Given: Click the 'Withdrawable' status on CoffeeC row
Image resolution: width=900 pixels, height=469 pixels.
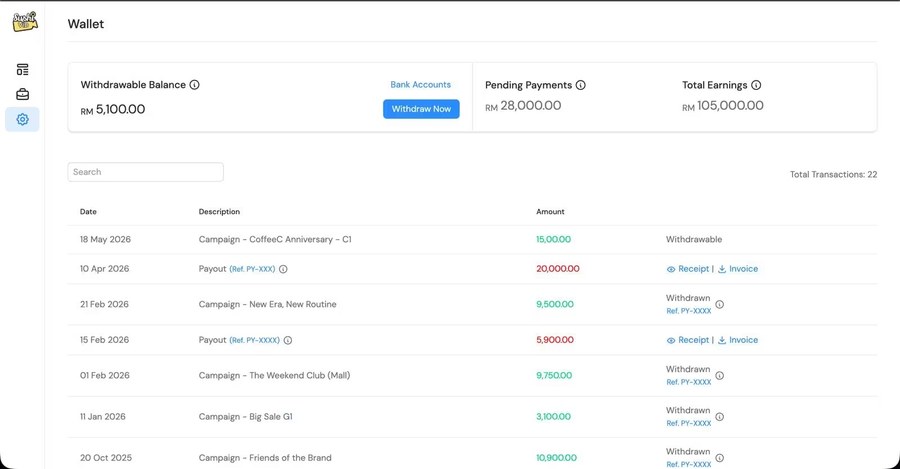Looking at the screenshot, I should [694, 239].
